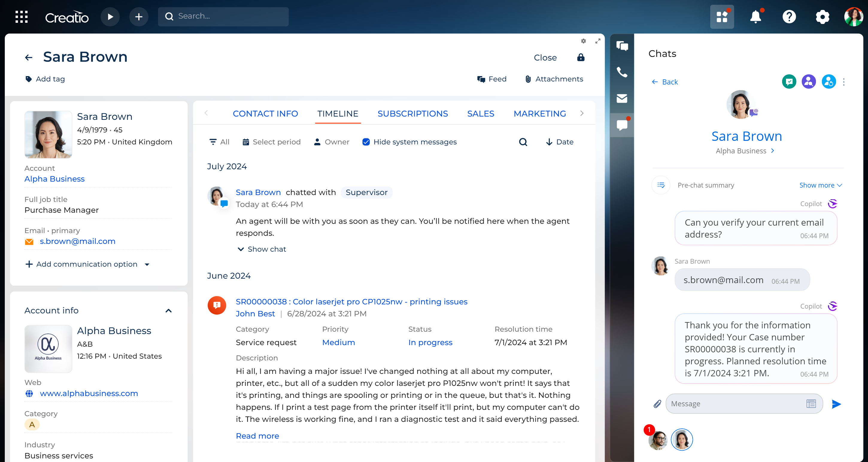Open the phone calls panel in the sidebar

tap(622, 72)
